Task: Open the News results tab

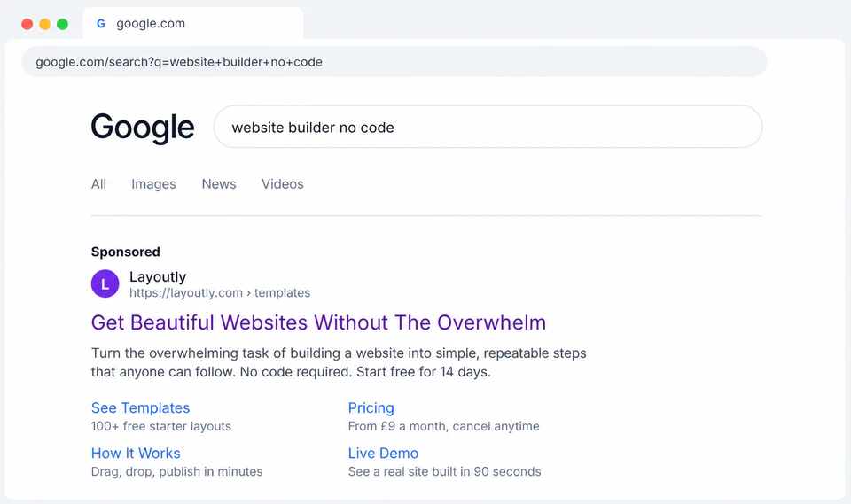Action: tap(219, 184)
